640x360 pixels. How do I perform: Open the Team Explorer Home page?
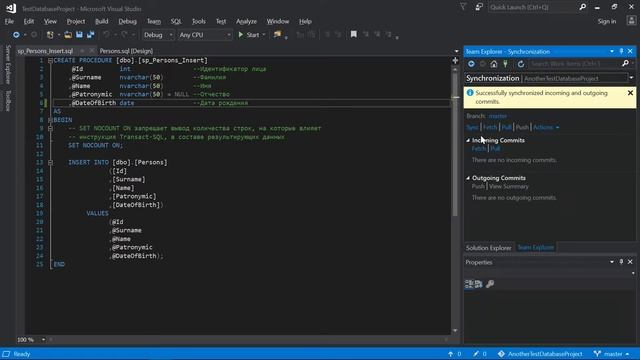point(494,64)
